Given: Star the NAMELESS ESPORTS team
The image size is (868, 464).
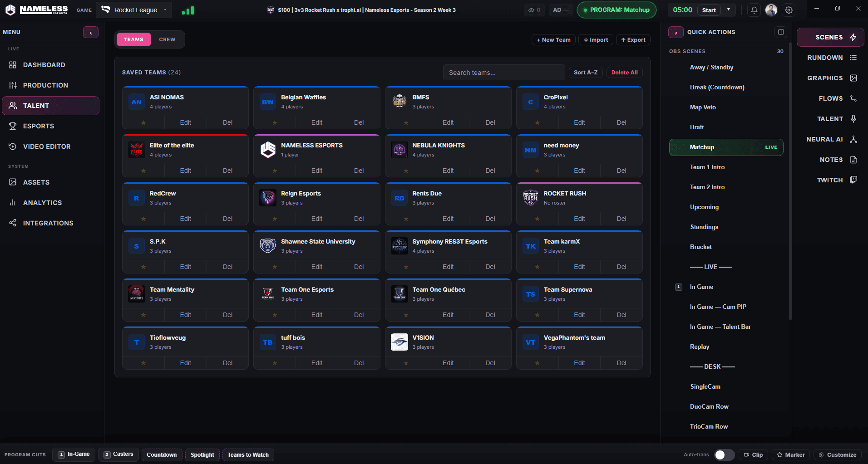Looking at the screenshot, I should point(275,171).
